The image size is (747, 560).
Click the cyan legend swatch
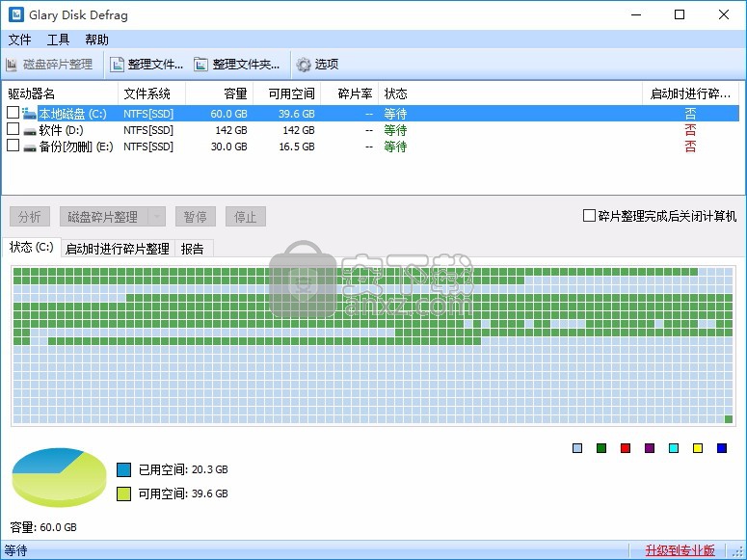click(x=674, y=448)
